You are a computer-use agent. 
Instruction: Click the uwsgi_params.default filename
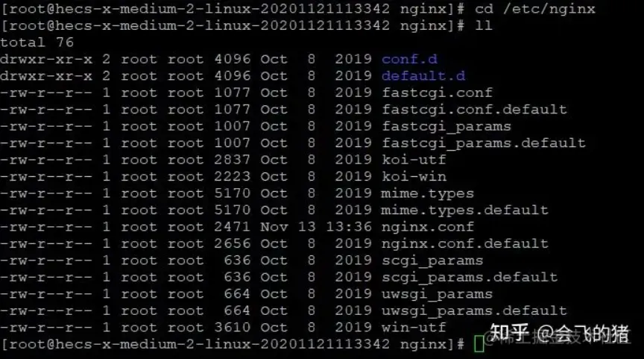pos(474,311)
